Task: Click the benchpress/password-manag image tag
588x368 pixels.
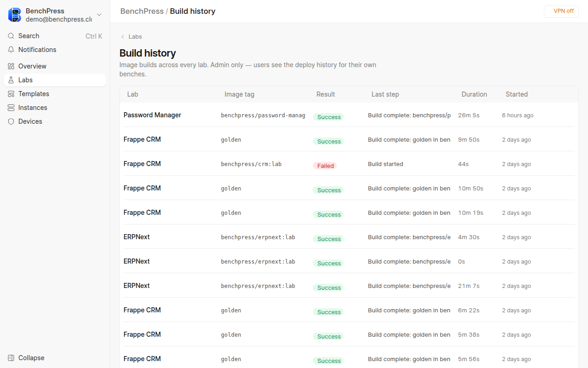Action: [263, 115]
